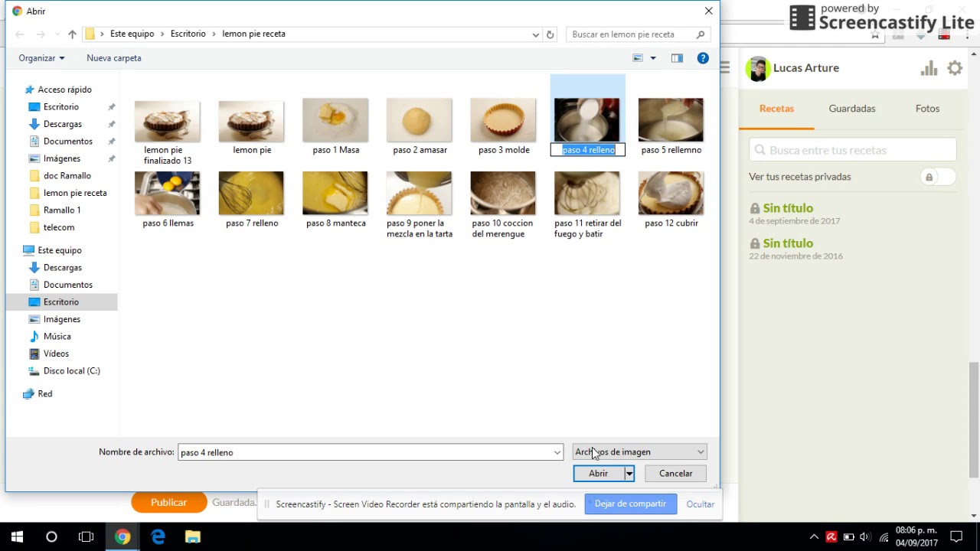The image size is (980, 551).
Task: Refresh the lemon pie receta folder
Action: tap(550, 34)
